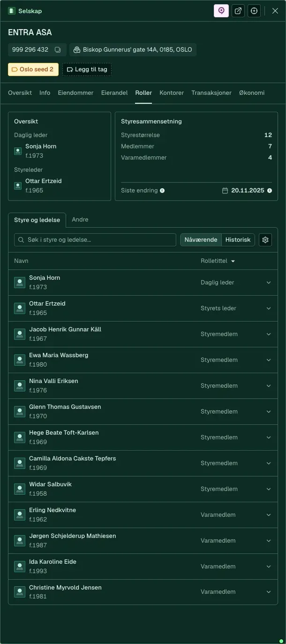286x644 pixels.
Task: Click avatar icon in Ottar Ertzeid table row
Action: coord(20,308)
